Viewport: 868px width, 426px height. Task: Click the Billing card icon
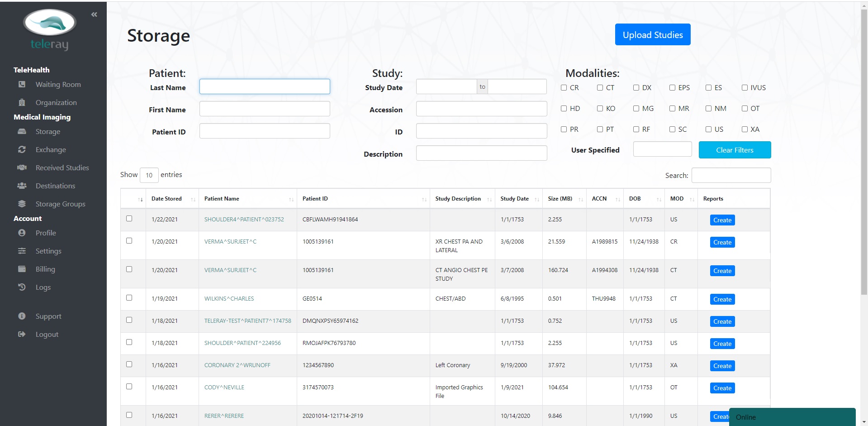tap(22, 269)
